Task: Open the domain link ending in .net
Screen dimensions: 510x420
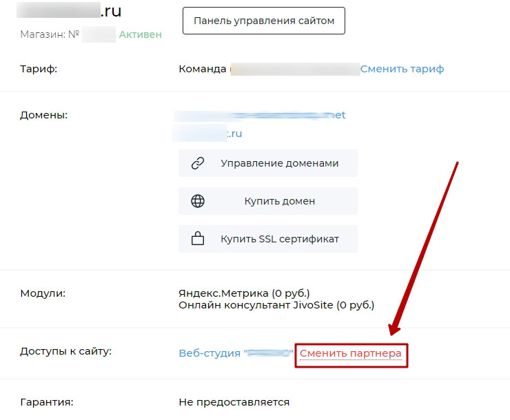Action: click(260, 115)
